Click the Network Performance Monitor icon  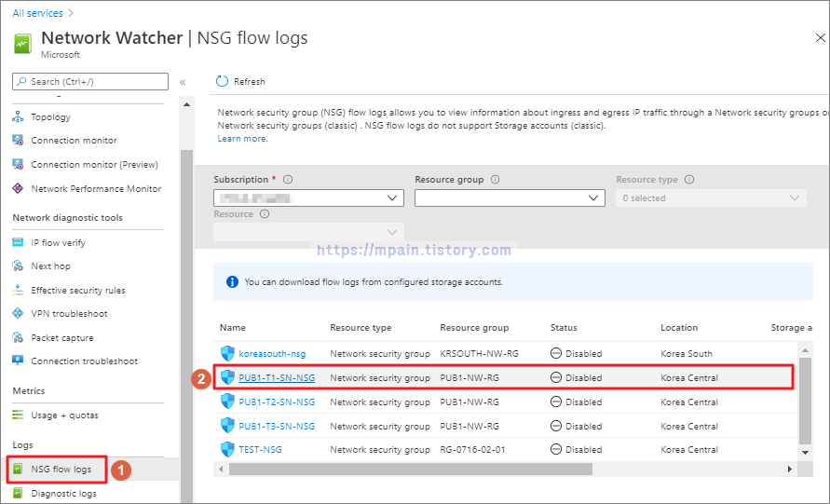(x=18, y=188)
